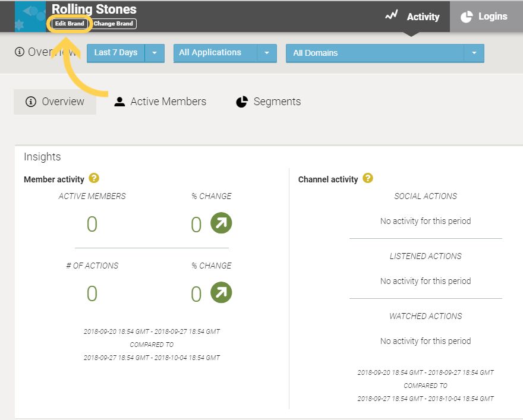Click the Active Members change arrow icon

point(221,223)
